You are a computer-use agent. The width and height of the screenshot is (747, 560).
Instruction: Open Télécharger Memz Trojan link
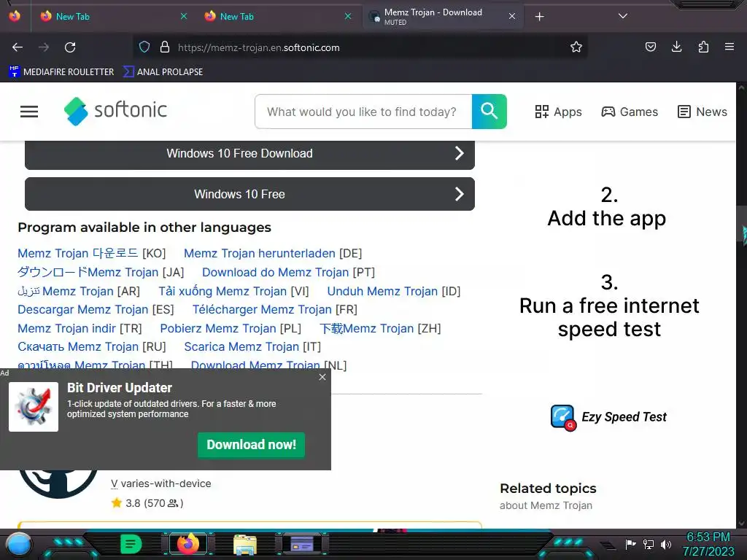point(262,309)
